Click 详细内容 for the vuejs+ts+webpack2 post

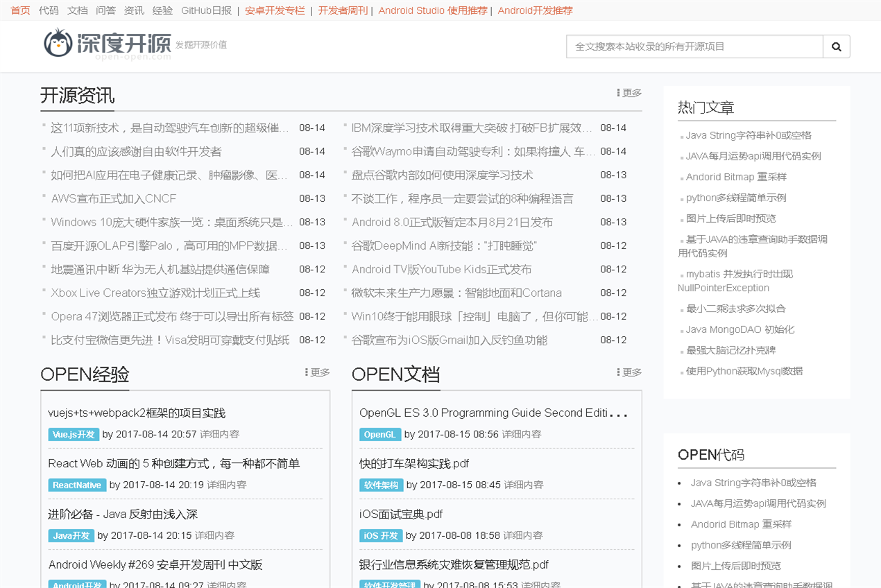[x=220, y=435]
